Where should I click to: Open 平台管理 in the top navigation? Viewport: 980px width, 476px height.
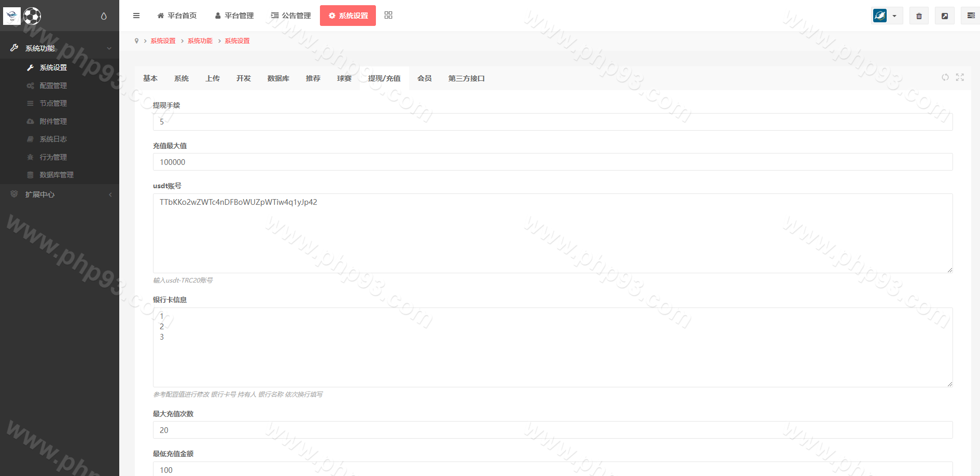coord(234,16)
